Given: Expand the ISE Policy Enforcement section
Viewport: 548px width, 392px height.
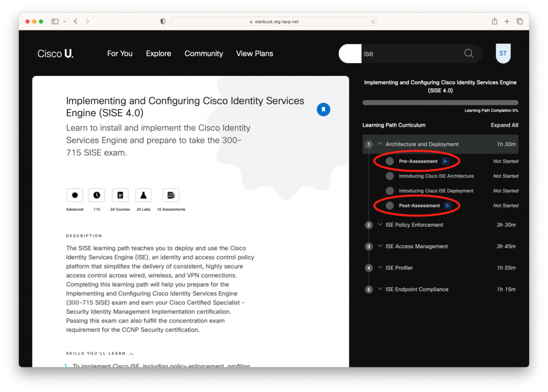Looking at the screenshot, I should 379,225.
